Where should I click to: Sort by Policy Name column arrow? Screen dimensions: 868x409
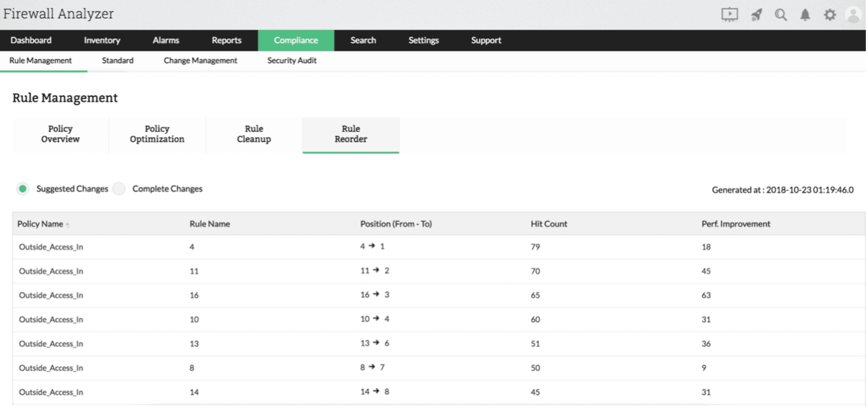68,225
